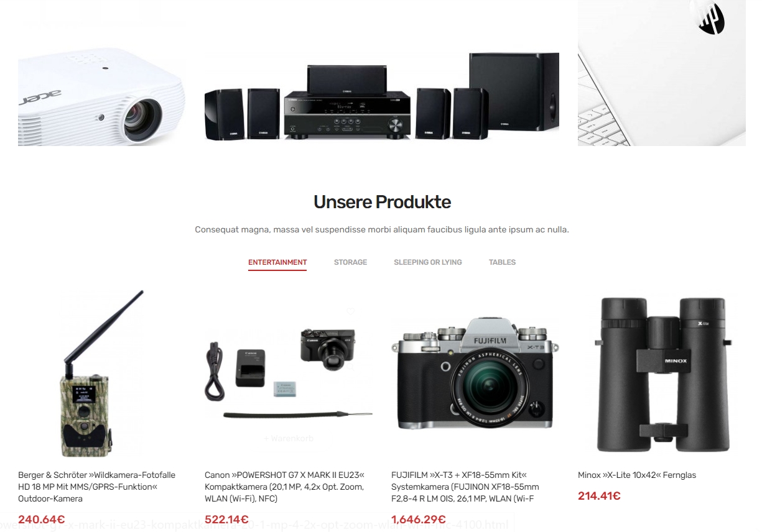This screenshot has width=762, height=532.
Task: Open the Minox binoculars product image
Action: click(662, 373)
